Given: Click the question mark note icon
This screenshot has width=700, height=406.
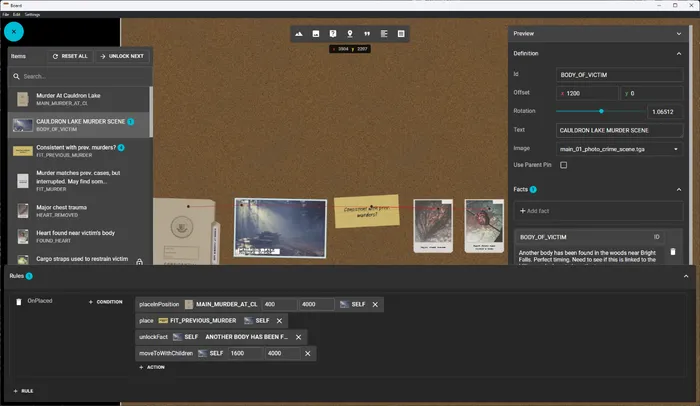Looking at the screenshot, I should [333, 34].
